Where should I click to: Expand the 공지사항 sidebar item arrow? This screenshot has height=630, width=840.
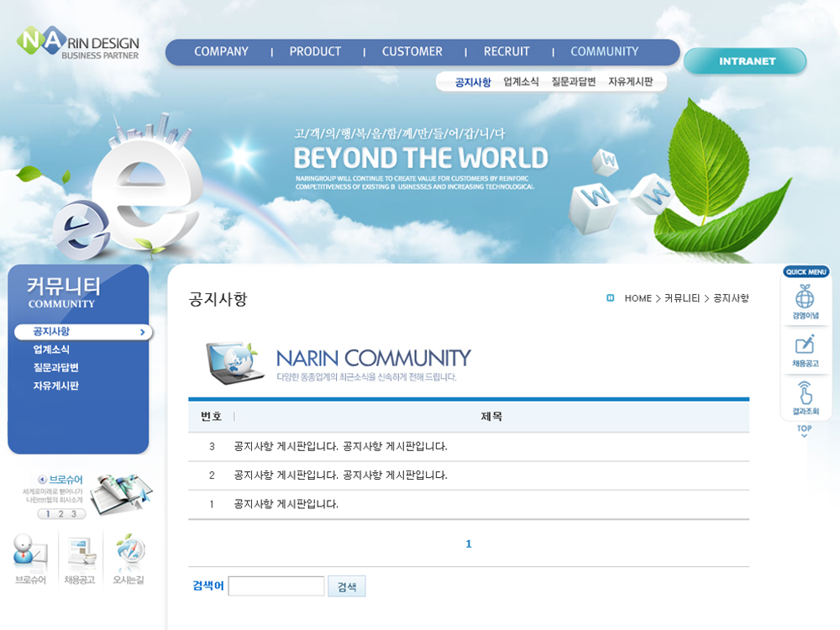point(143,333)
